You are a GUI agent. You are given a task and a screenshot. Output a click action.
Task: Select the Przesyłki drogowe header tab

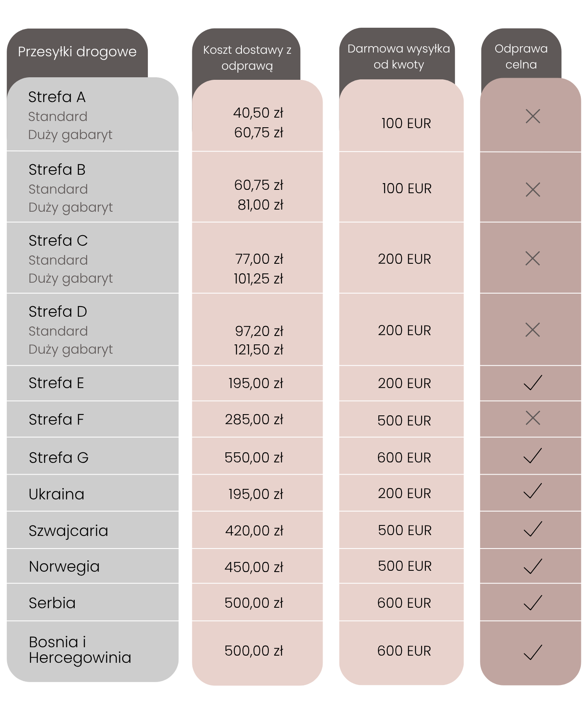(77, 52)
